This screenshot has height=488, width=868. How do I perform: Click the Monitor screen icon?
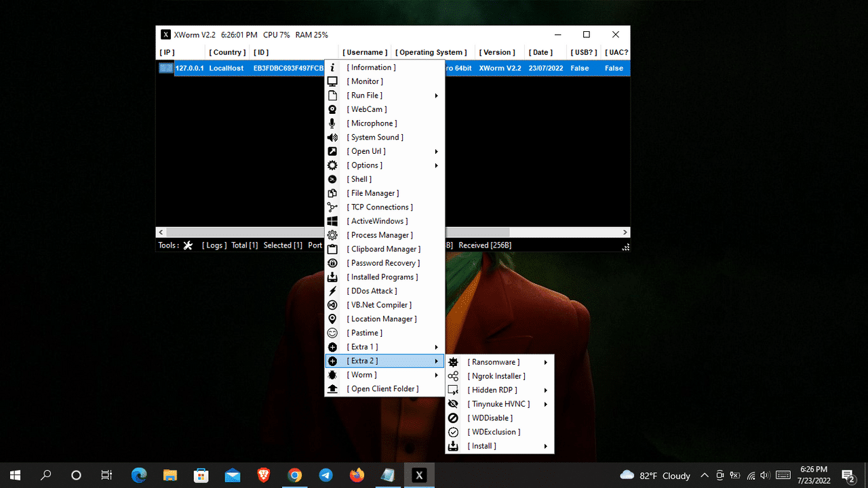point(332,81)
